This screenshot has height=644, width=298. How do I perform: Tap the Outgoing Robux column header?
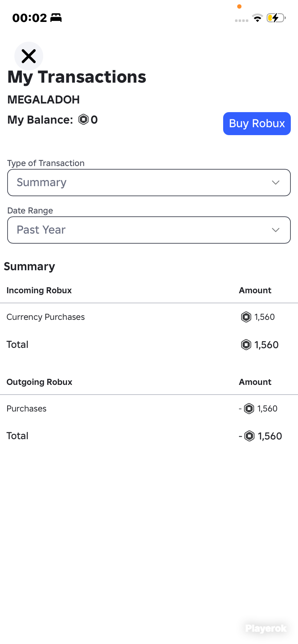pos(40,382)
